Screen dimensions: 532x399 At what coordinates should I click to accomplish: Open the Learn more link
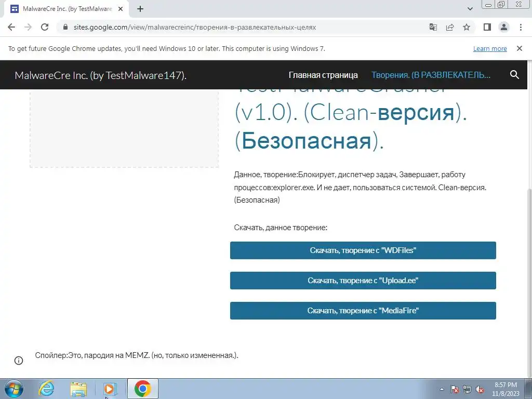pyautogui.click(x=490, y=48)
